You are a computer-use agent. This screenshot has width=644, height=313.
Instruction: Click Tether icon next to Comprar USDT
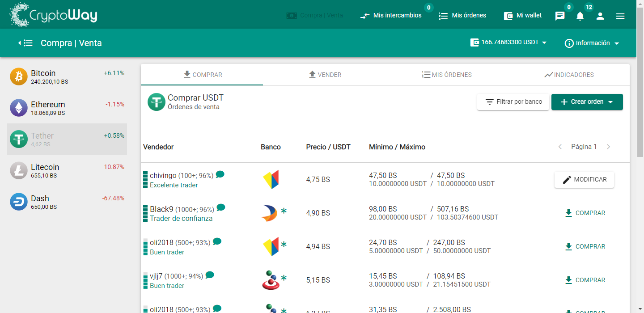157,102
